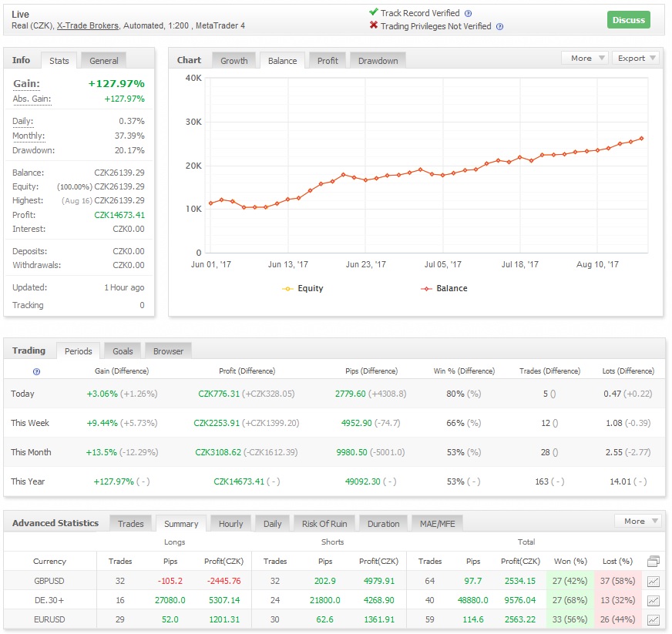Click the help icon in the Trading table header

(36, 371)
